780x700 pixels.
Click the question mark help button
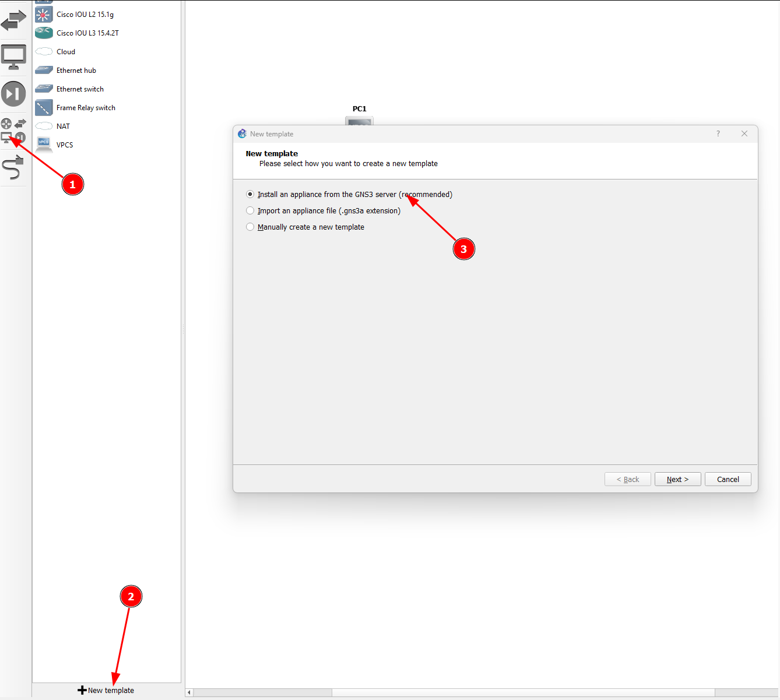[718, 134]
